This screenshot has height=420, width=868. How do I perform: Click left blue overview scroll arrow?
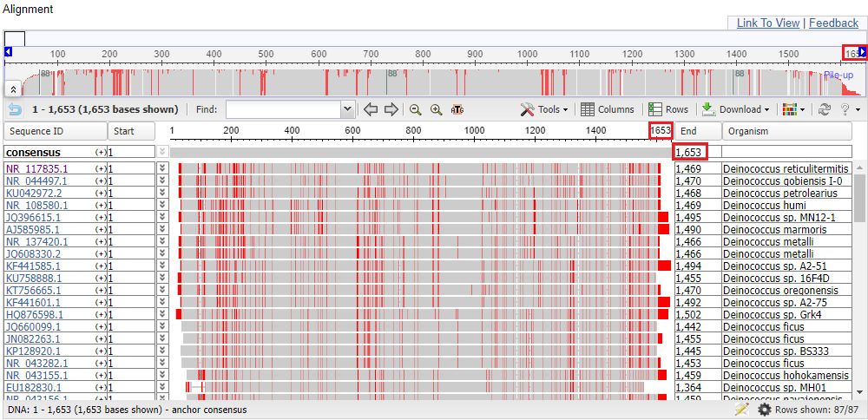pyautogui.click(x=8, y=52)
